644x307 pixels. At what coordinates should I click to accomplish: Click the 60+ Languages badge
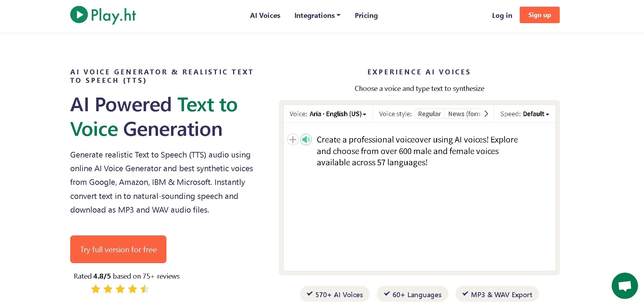(x=413, y=294)
